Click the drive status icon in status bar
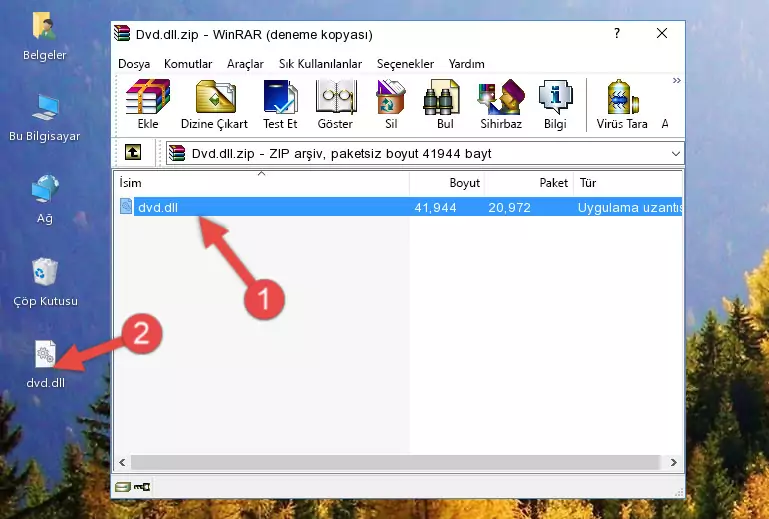The image size is (769, 519). [x=123, y=487]
